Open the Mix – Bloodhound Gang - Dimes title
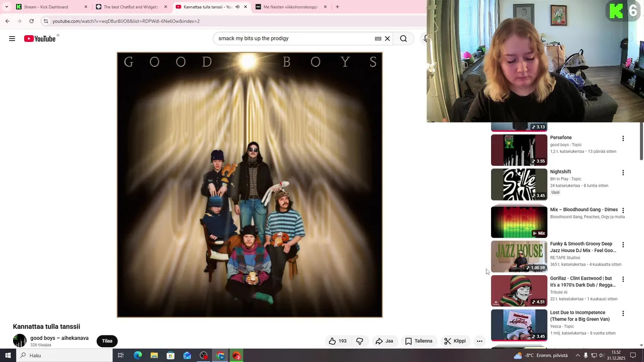This screenshot has height=362, width=644. click(584, 210)
